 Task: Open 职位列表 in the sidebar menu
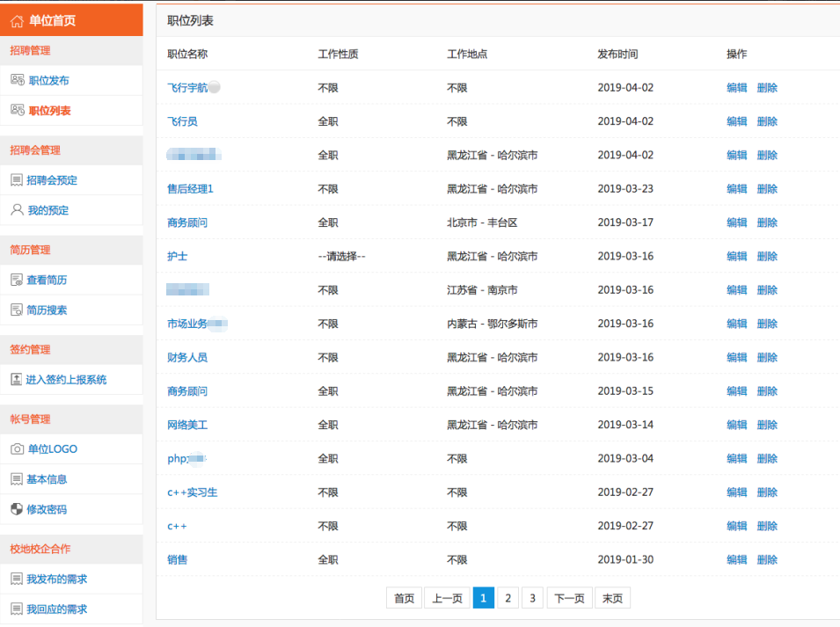point(49,111)
